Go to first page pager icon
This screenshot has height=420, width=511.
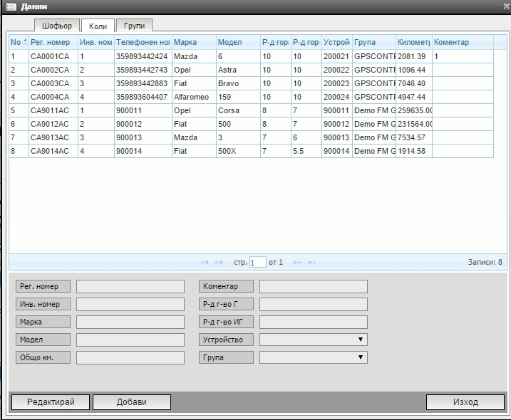point(205,263)
